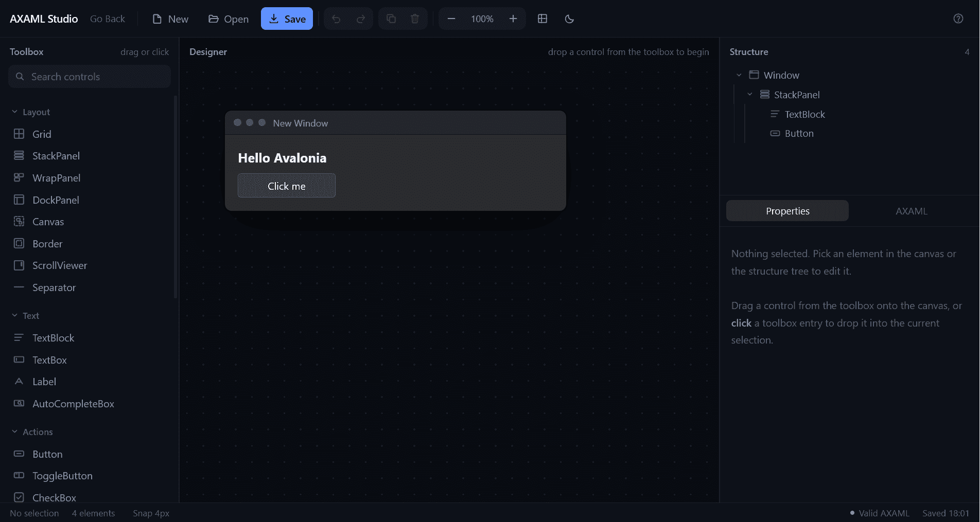Collapse the Window node in Structure

tap(739, 75)
